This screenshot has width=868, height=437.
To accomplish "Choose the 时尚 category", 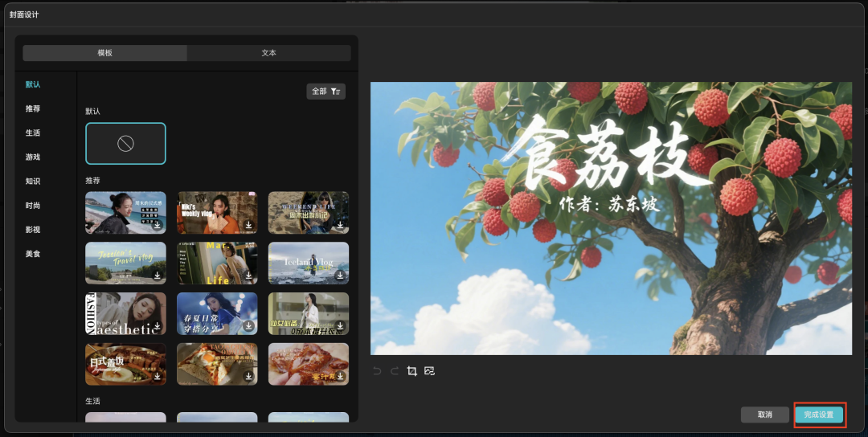I will [x=33, y=206].
